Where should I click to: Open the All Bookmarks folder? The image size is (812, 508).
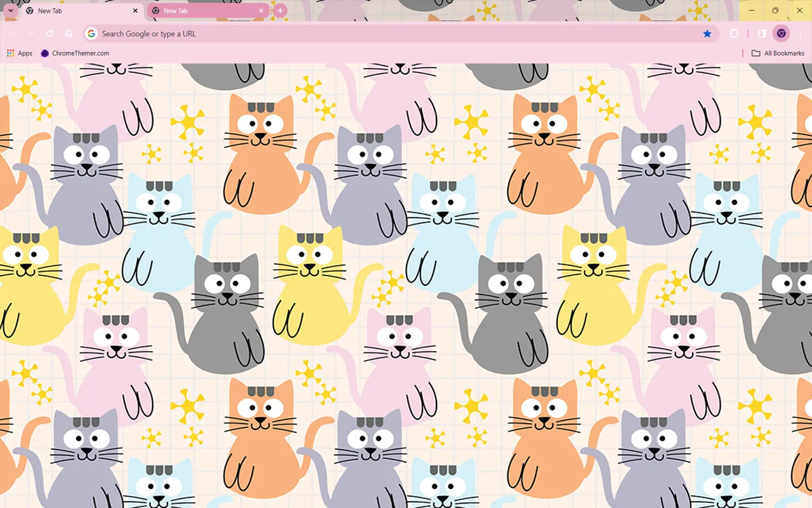pyautogui.click(x=778, y=53)
